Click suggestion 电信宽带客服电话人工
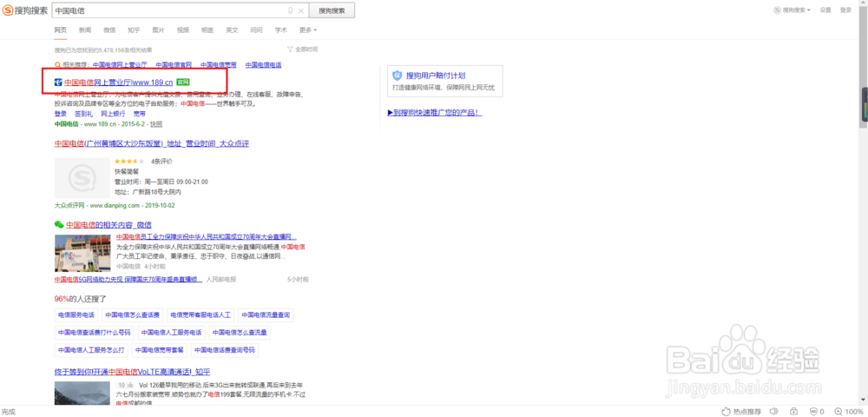Screen dimensions: 868x417 (x=201, y=315)
